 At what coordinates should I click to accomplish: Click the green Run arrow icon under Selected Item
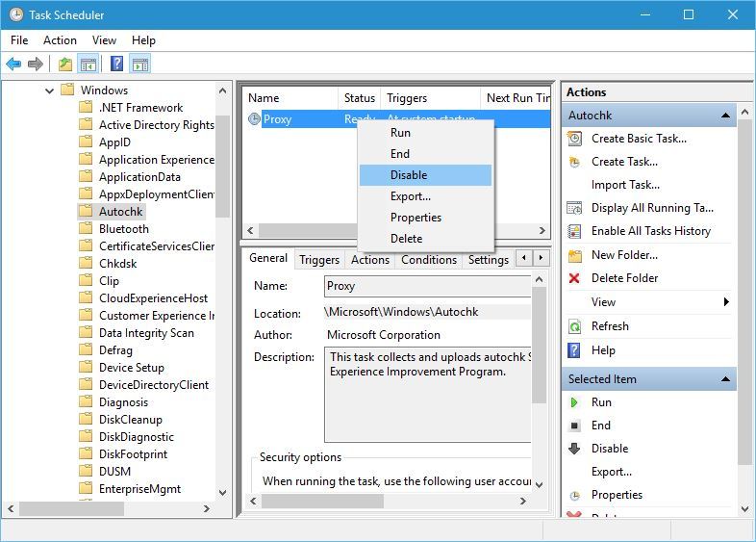point(574,402)
